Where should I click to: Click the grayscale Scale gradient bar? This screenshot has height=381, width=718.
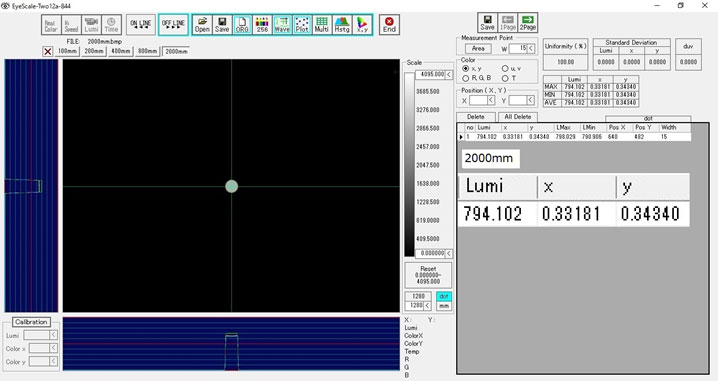409,164
